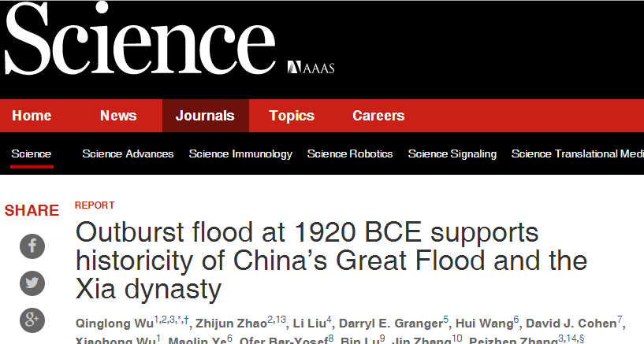Go to Science Robotics journal

click(350, 154)
